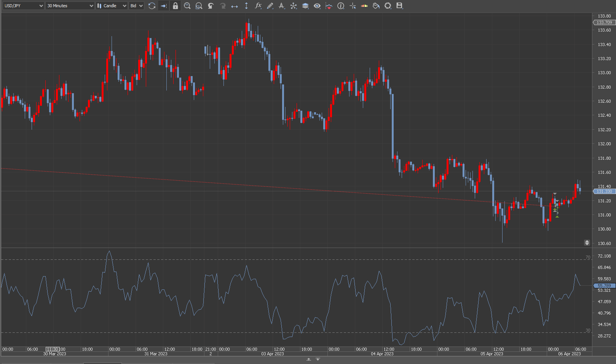Click the zoom in magnifier icon
This screenshot has height=364, width=616.
[x=187, y=6]
